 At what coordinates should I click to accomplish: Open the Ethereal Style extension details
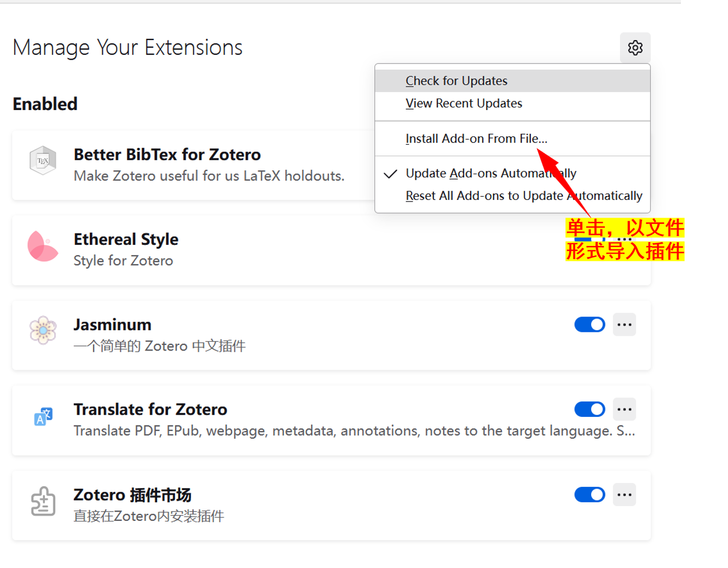126,239
